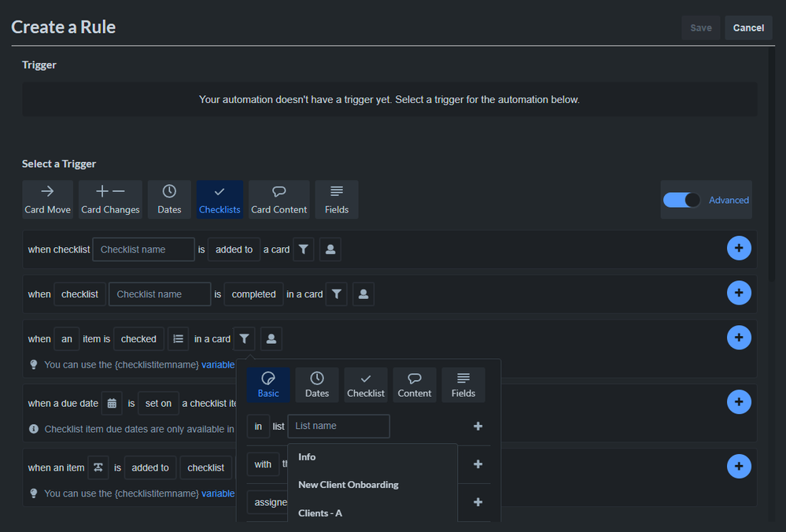786x532 pixels.
Task: Open the 'completed' dropdown
Action: click(253, 294)
